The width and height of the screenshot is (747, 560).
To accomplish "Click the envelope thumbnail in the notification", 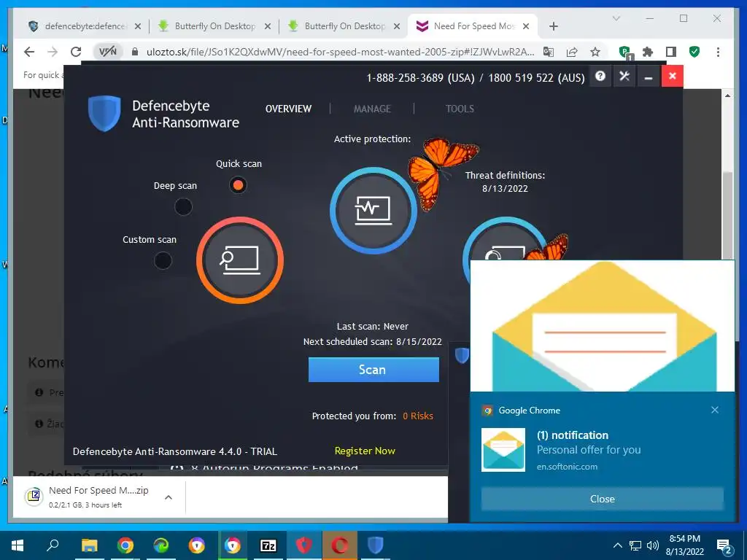I will click(503, 449).
